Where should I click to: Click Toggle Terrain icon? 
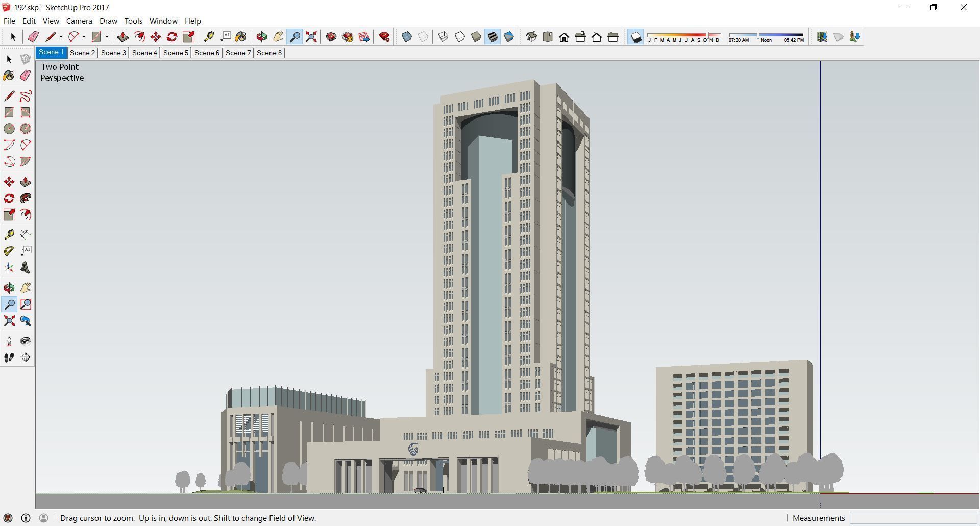pos(838,37)
